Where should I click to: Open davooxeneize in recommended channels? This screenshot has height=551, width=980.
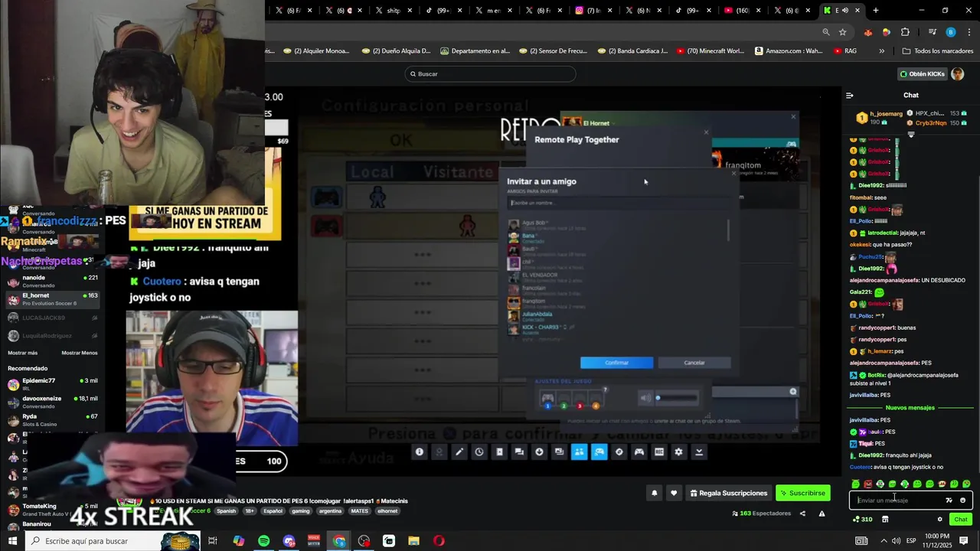pyautogui.click(x=52, y=402)
